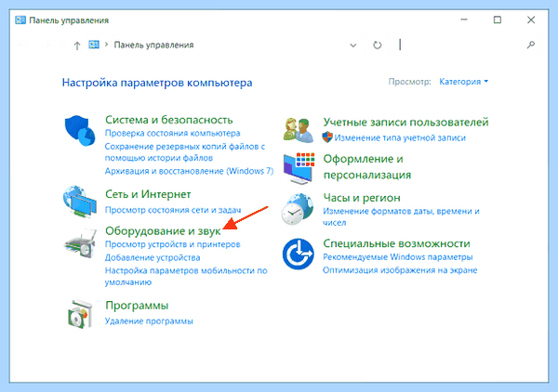Click the Up arrow navigation button
Viewport: 558px width, 392px height.
click(x=77, y=46)
